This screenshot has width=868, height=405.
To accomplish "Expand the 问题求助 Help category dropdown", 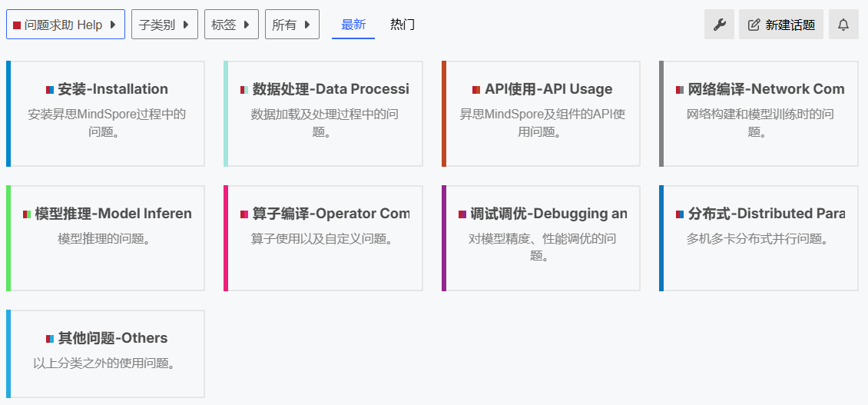I will [65, 25].
